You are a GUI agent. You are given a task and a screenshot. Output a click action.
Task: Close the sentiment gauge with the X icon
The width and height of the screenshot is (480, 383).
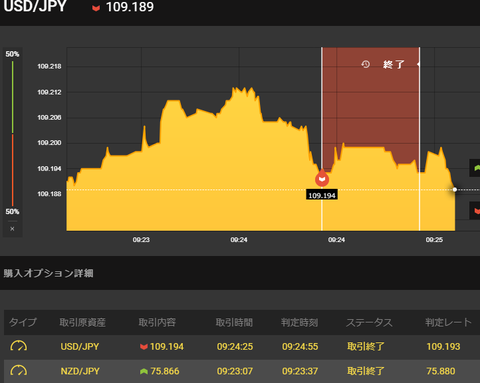click(x=12, y=229)
